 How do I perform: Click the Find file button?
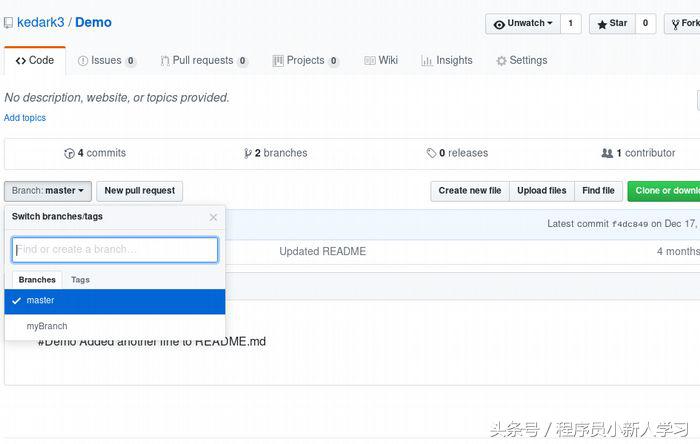click(598, 191)
